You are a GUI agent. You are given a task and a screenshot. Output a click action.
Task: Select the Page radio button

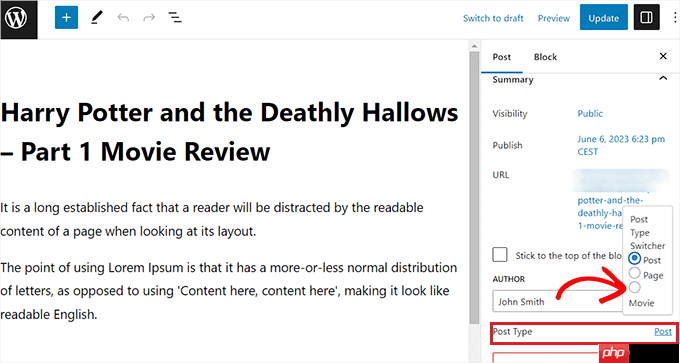pos(634,273)
